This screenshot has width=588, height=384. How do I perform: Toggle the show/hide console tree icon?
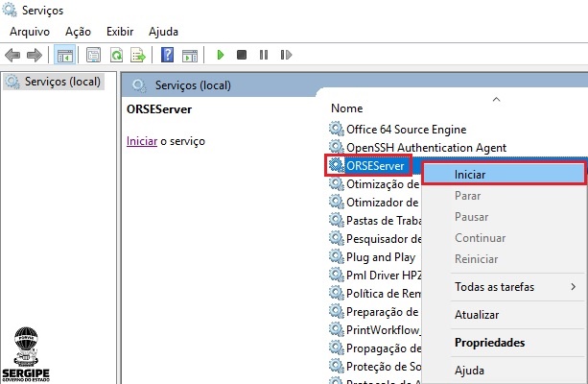click(65, 56)
